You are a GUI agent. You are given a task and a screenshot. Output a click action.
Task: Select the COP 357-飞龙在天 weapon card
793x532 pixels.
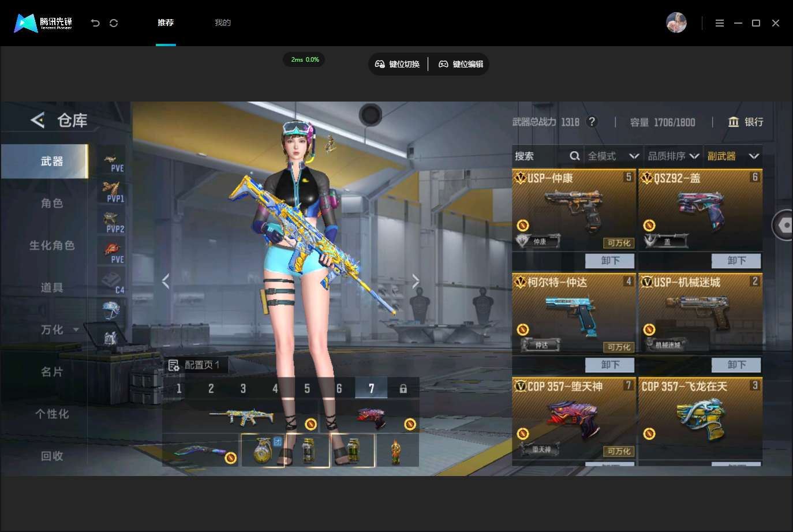700,418
